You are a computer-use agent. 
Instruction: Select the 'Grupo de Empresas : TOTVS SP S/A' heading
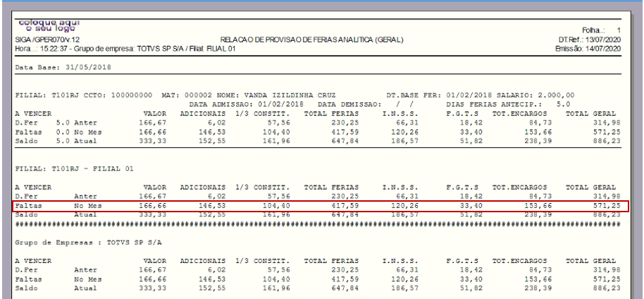tap(88, 243)
